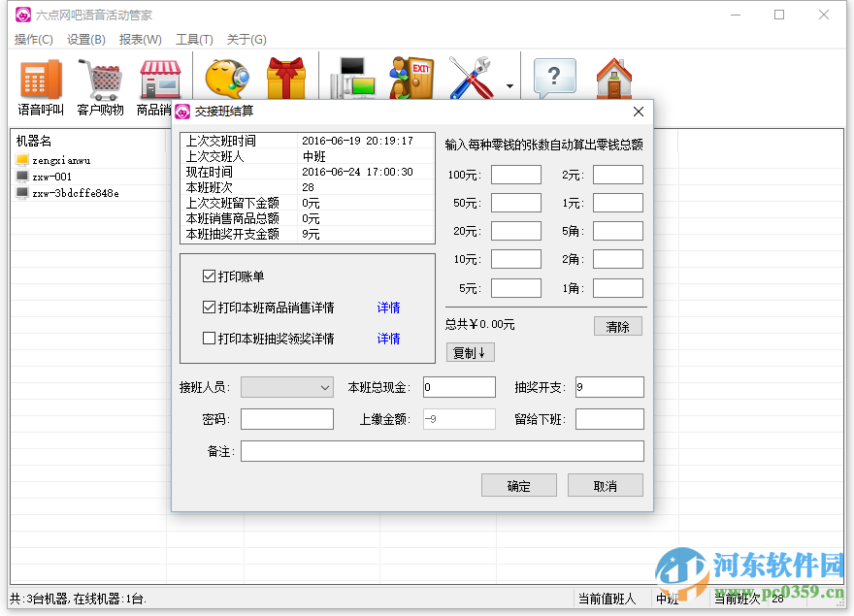This screenshot has width=854, height=616.
Task: Open the 报表(W) menu
Action: pyautogui.click(x=139, y=39)
